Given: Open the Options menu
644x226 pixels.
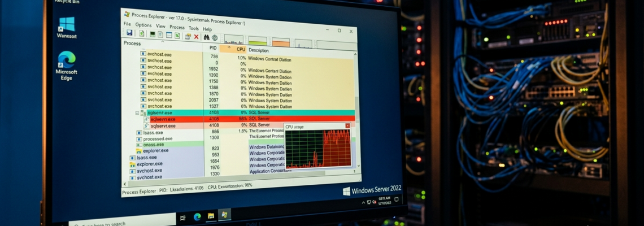Looking at the screenshot, I should 143,25.
